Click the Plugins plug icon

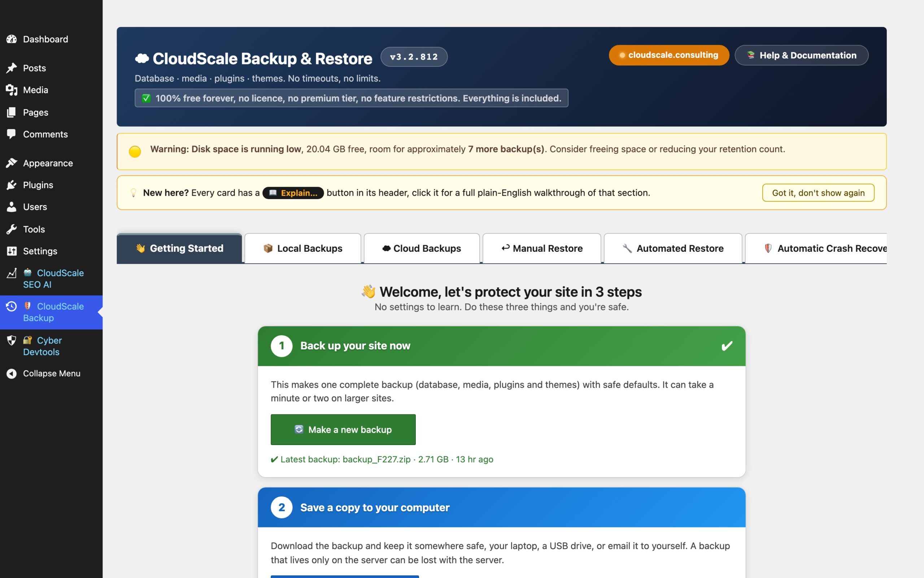[x=12, y=185]
